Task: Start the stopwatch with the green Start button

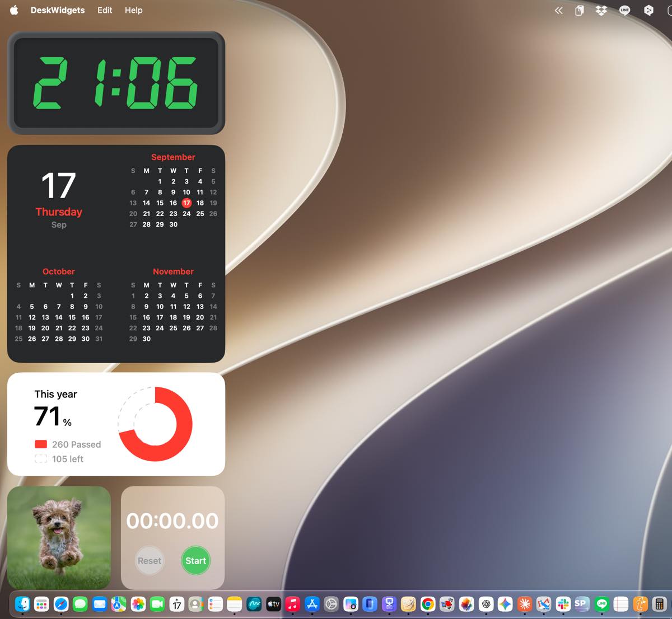Action: (x=195, y=561)
